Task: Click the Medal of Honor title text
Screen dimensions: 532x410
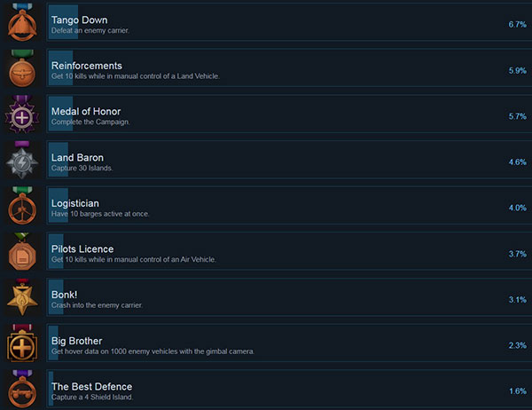Action: tap(86, 112)
